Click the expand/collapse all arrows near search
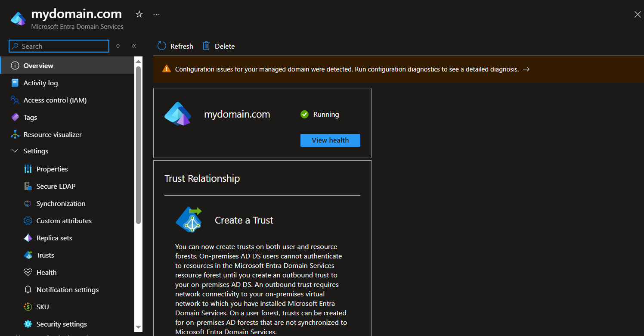The height and width of the screenshot is (336, 644). click(118, 46)
